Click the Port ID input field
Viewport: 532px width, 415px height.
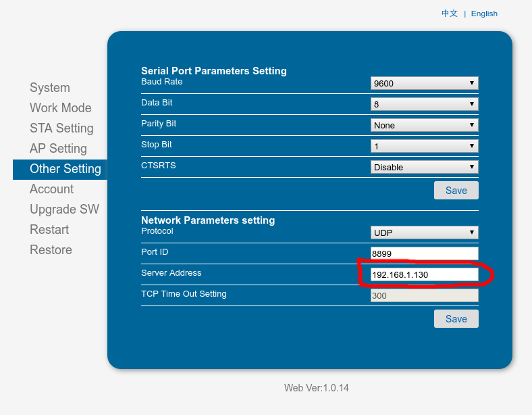(425, 253)
